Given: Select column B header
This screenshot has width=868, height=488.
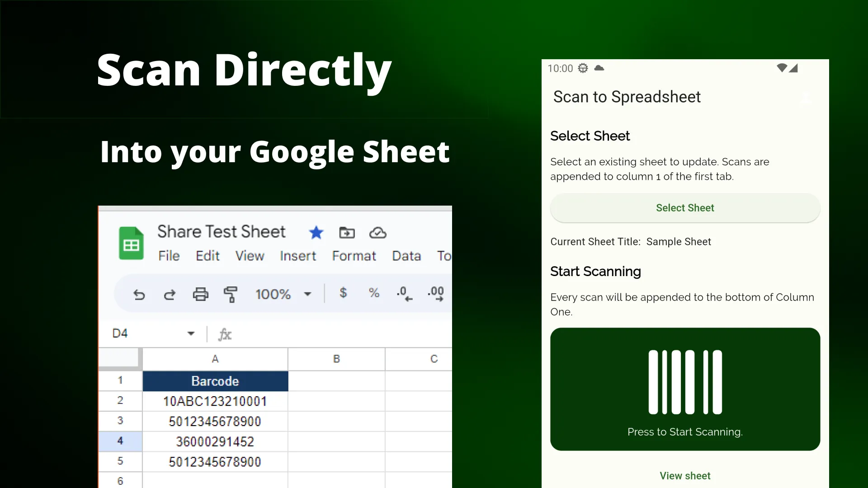Looking at the screenshot, I should [336, 359].
